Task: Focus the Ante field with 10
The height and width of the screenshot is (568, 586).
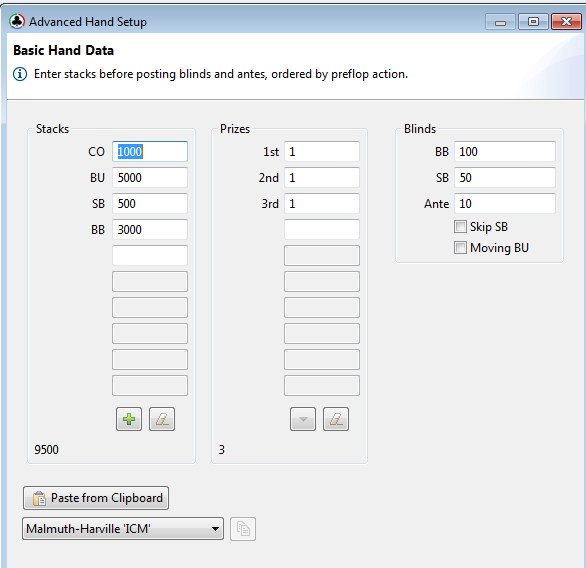Action: [x=505, y=204]
